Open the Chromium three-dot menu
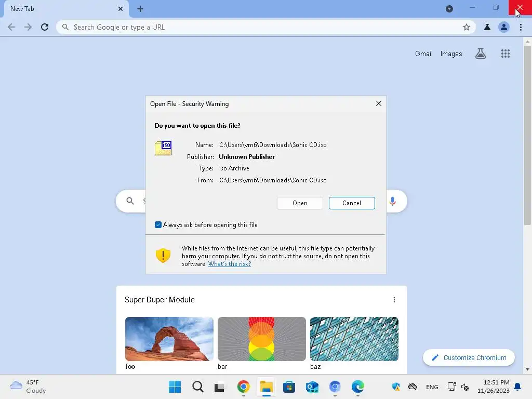The image size is (532, 399). click(521, 27)
